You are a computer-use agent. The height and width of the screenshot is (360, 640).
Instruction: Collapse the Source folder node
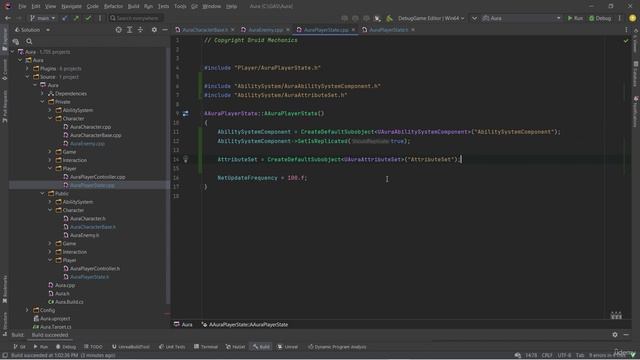[28, 77]
